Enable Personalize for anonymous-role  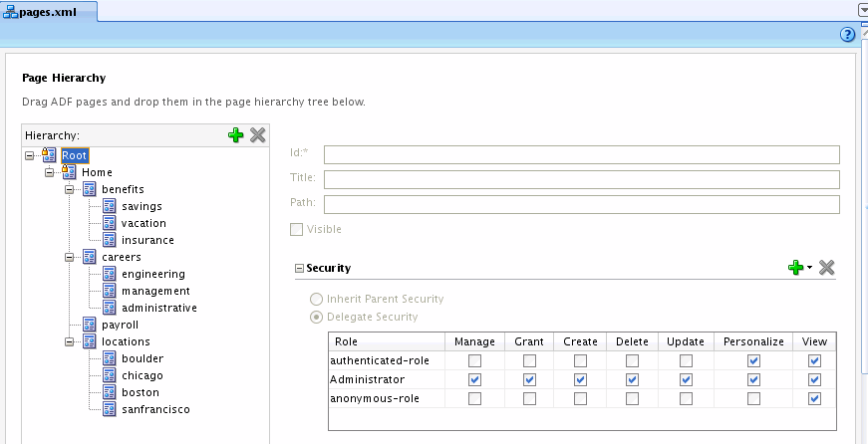(x=753, y=398)
